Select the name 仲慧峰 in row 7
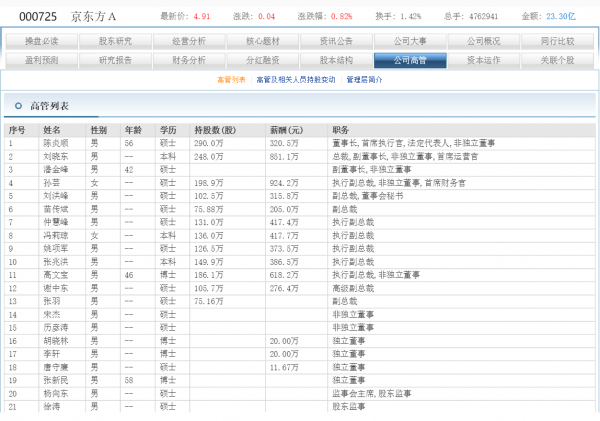The image size is (600, 421). pos(56,222)
